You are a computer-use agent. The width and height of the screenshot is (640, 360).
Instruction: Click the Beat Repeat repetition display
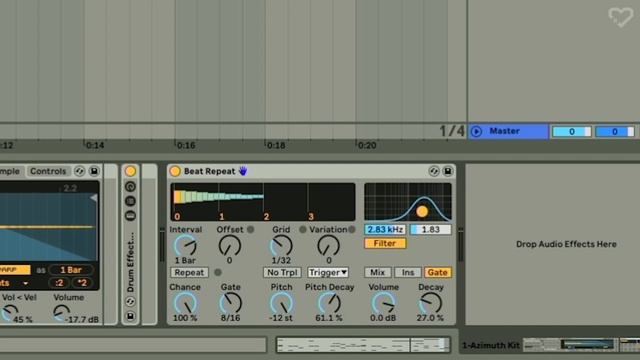pyautogui.click(x=263, y=202)
